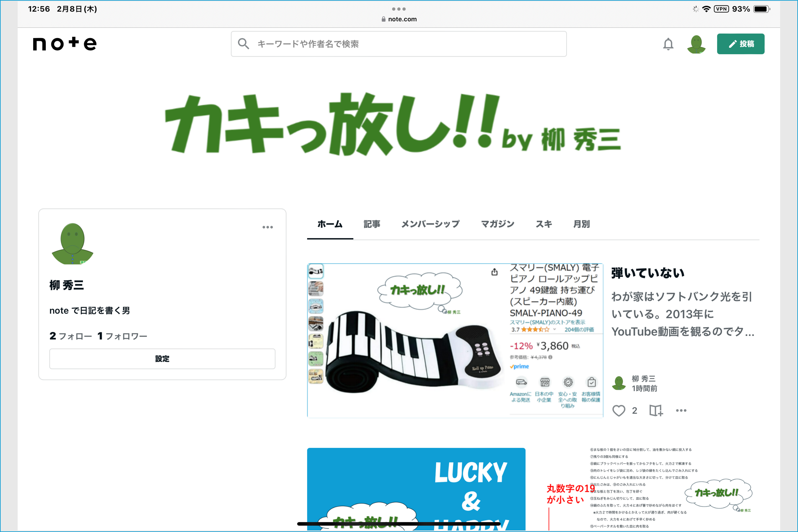Open the 月別 tab
This screenshot has width=798, height=532.
pos(581,224)
